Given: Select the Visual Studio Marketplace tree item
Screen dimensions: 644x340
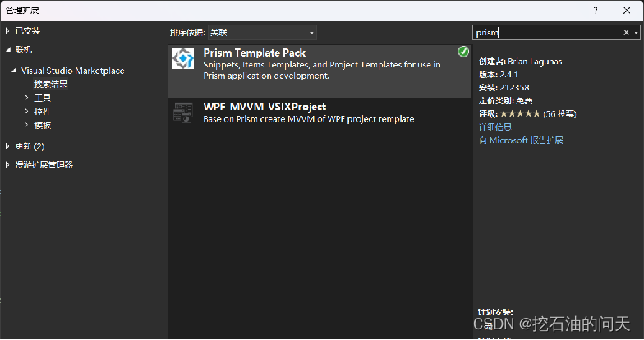Looking at the screenshot, I should click(x=72, y=71).
